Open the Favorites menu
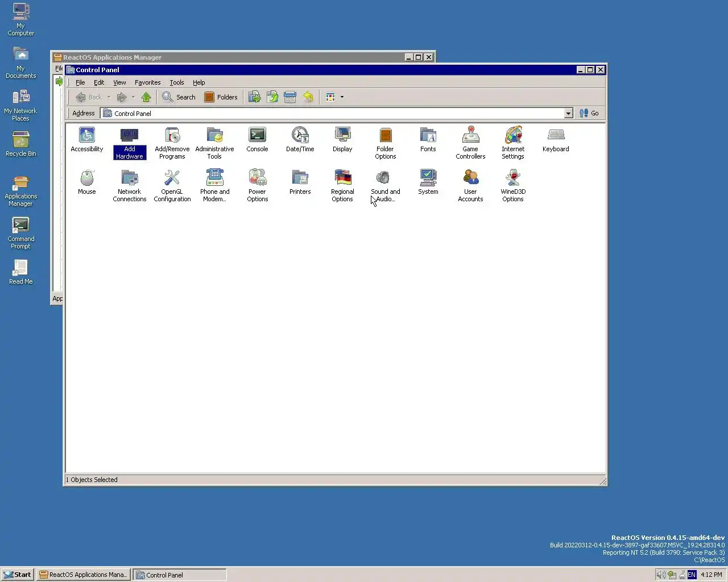 [x=147, y=82]
